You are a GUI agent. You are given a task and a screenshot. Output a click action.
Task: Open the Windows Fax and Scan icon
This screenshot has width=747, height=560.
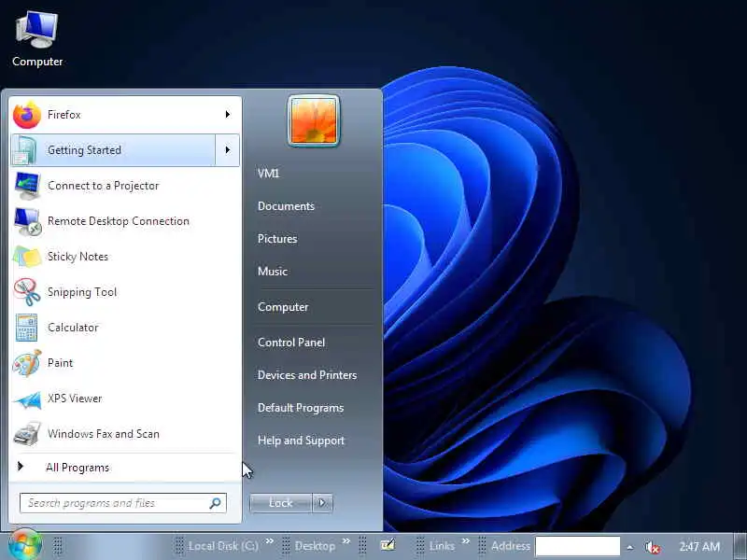coord(27,434)
